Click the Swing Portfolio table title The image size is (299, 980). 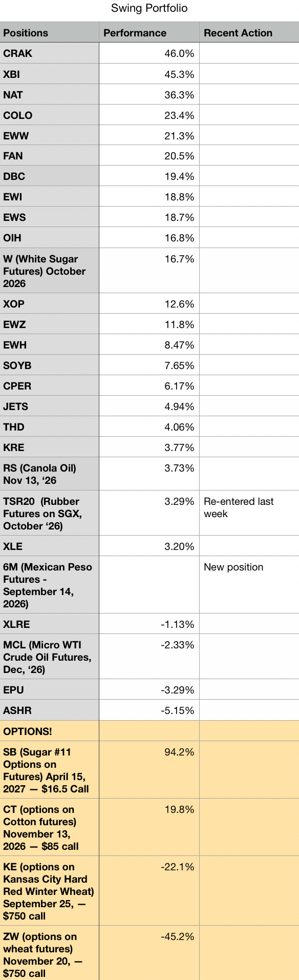click(149, 8)
